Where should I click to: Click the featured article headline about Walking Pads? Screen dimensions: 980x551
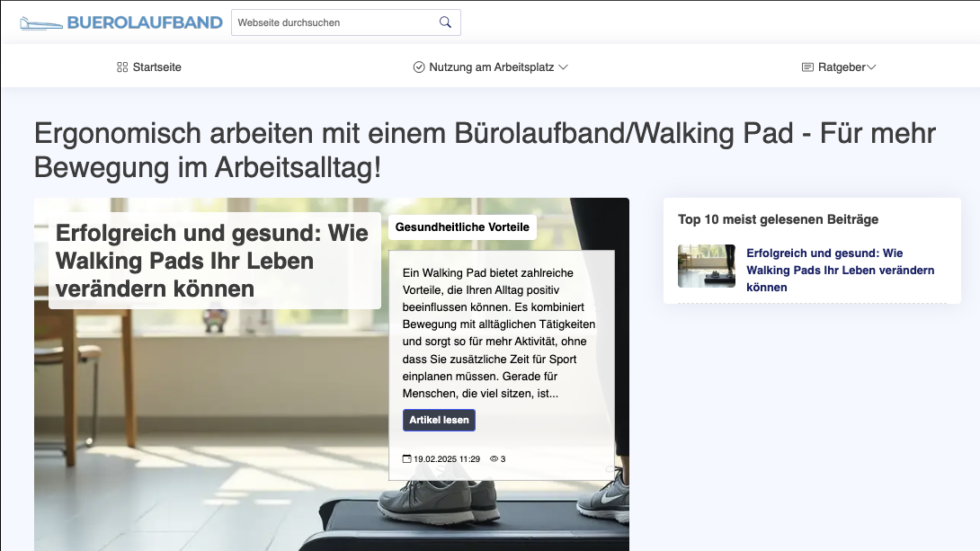point(211,261)
